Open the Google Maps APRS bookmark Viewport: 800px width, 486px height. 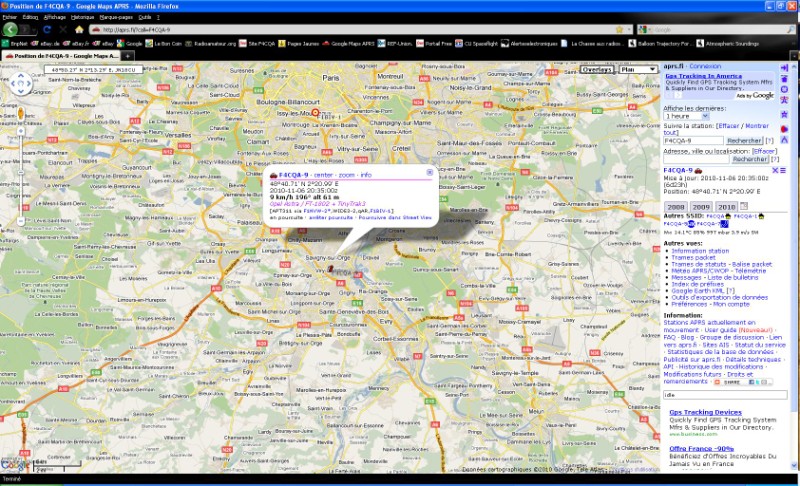tap(348, 44)
